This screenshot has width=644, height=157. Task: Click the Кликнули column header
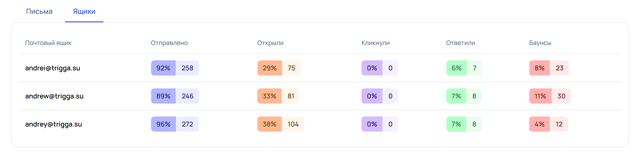[x=375, y=43]
